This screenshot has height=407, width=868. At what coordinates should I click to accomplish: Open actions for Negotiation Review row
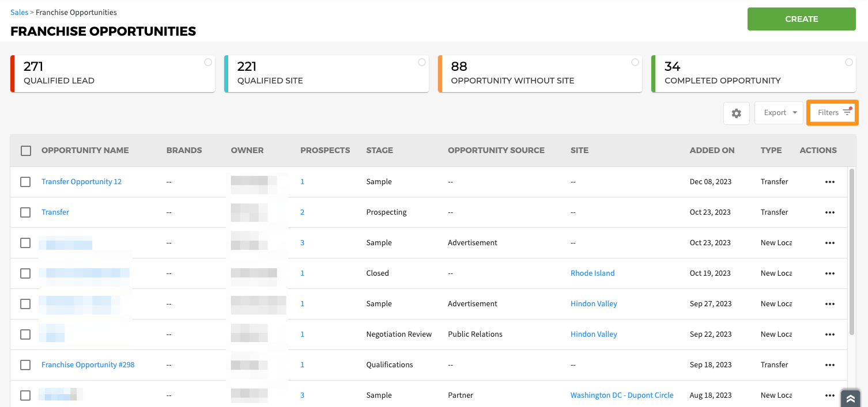click(829, 334)
